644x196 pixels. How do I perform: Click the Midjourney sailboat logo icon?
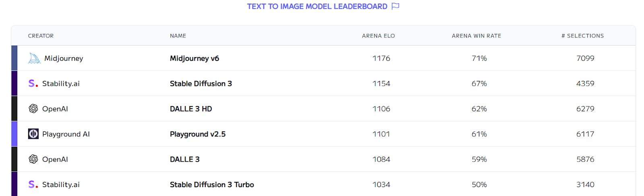tap(34, 58)
